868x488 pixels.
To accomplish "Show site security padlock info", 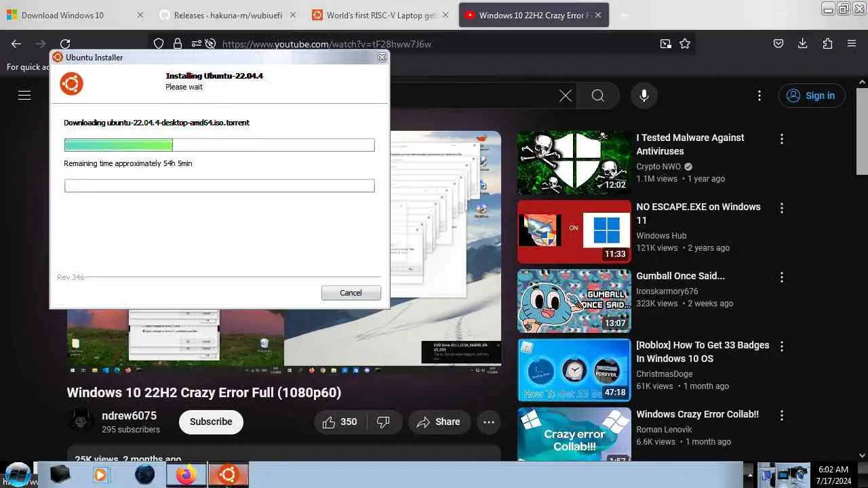I will click(178, 43).
